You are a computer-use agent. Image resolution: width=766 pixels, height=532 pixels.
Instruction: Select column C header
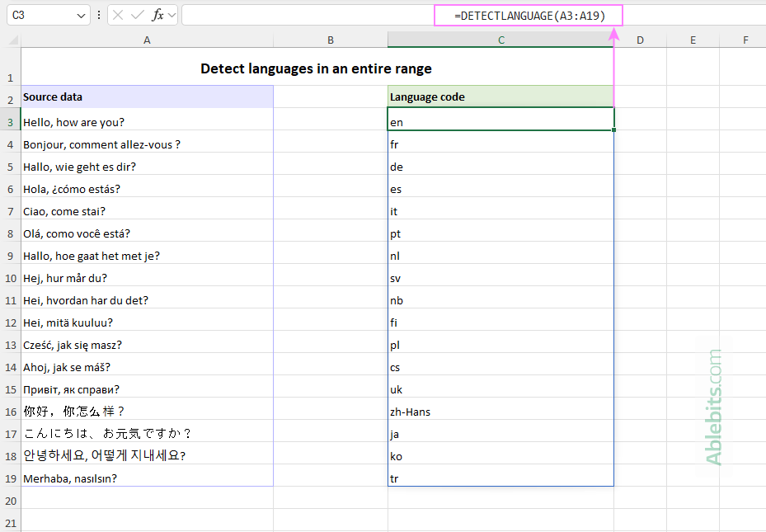tap(500, 40)
